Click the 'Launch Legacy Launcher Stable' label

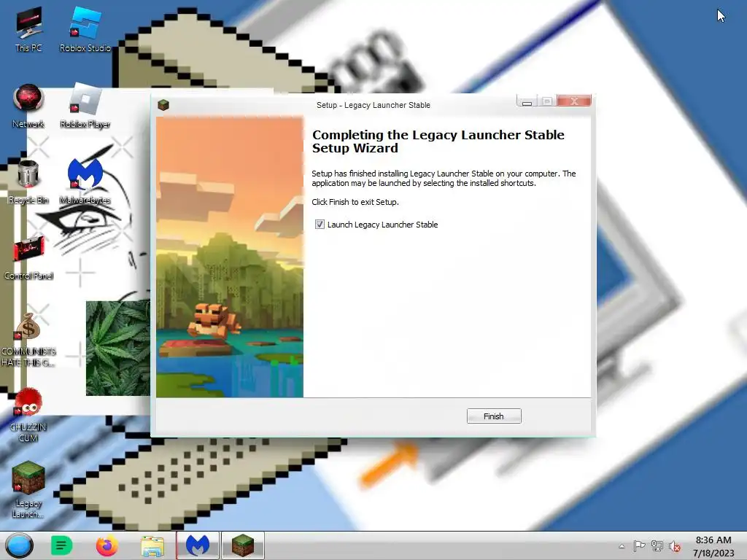[x=382, y=225]
